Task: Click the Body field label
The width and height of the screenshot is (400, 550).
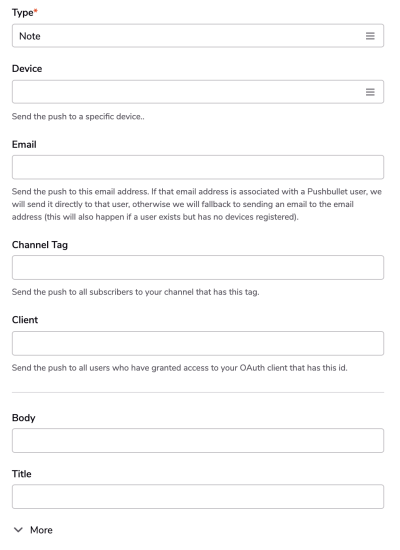Action: tap(24, 418)
